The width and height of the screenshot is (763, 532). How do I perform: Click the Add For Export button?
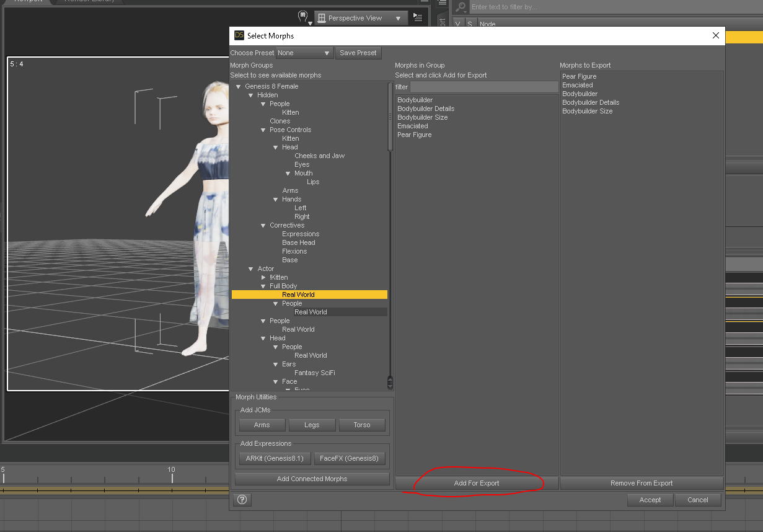[x=476, y=484]
